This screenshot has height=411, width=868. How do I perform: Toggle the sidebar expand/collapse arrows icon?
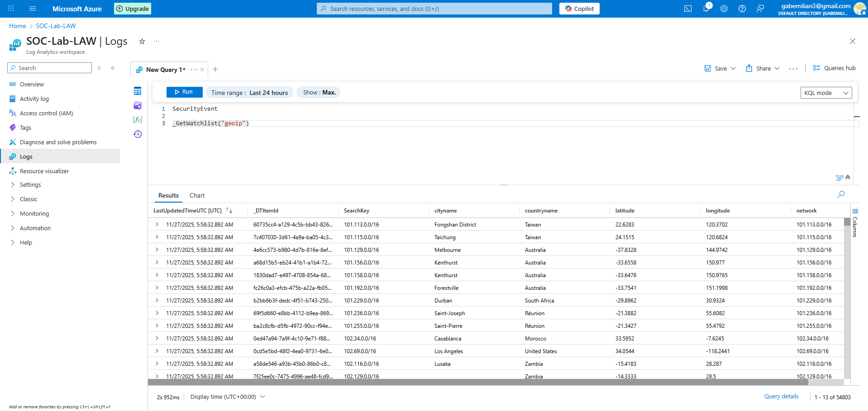pyautogui.click(x=99, y=68)
